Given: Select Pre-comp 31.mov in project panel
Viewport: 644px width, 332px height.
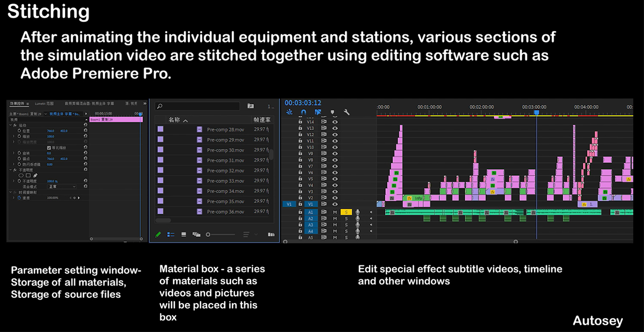Looking at the screenshot, I should click(225, 161).
